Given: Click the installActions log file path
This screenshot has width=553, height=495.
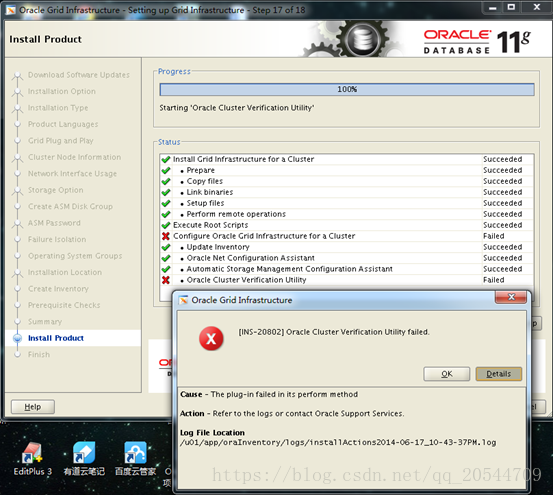Looking at the screenshot, I should tap(338, 442).
